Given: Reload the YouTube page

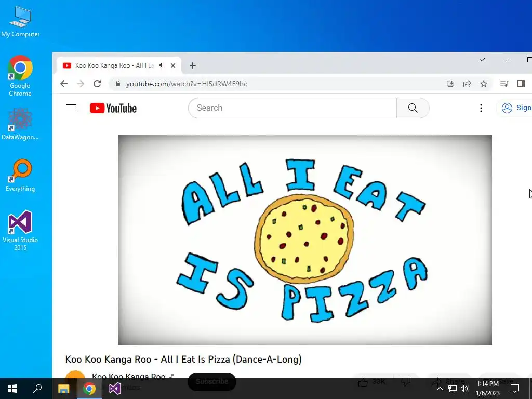Looking at the screenshot, I should (97, 84).
